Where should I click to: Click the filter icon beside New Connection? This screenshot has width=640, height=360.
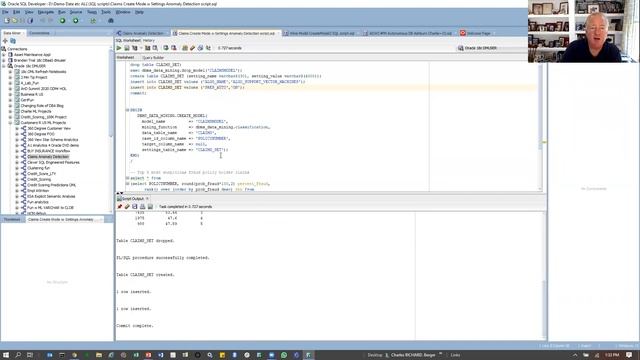tap(13, 41)
